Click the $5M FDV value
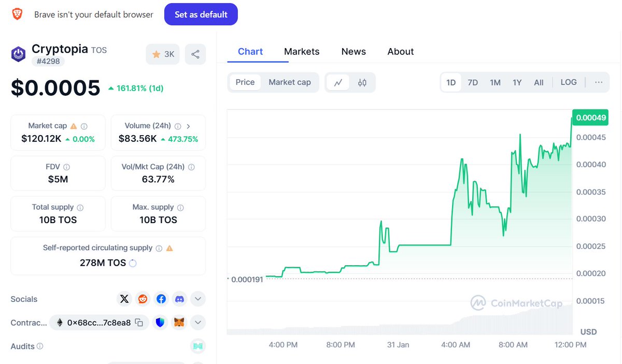The width and height of the screenshot is (622, 364). point(58,180)
